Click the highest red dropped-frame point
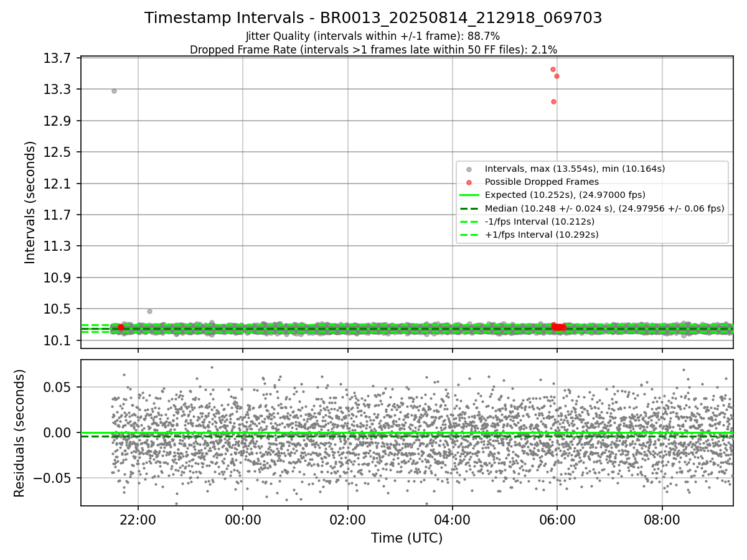 553,69
